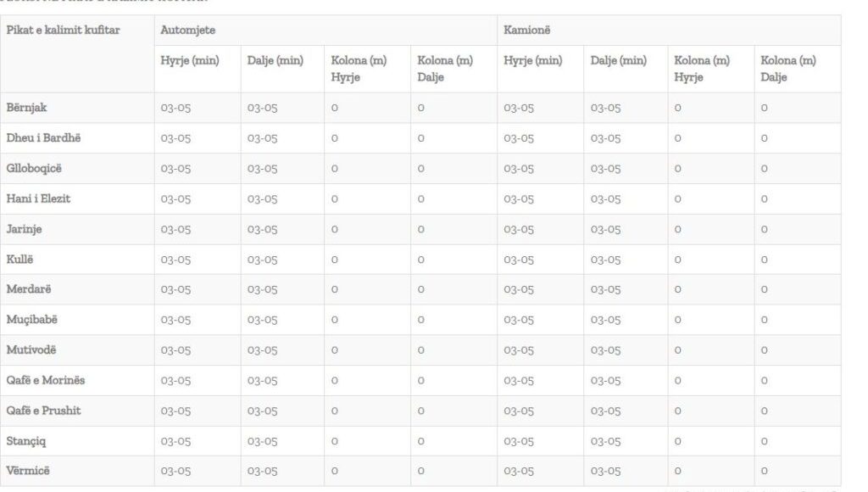Select the Stançiq border crossing
This screenshot has width=868, height=492.
tap(26, 441)
